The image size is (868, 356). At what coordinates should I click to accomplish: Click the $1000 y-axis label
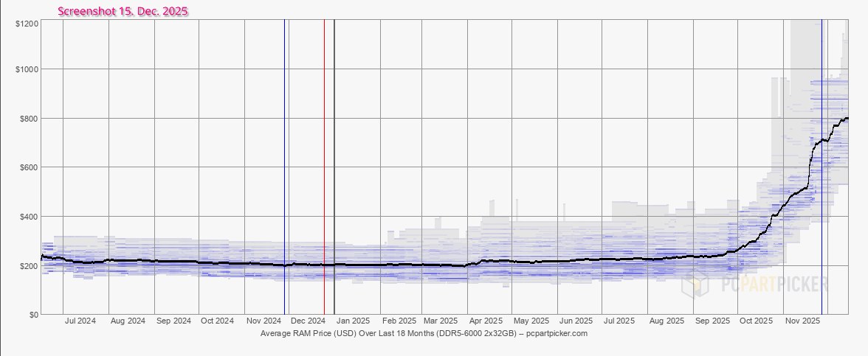point(27,69)
